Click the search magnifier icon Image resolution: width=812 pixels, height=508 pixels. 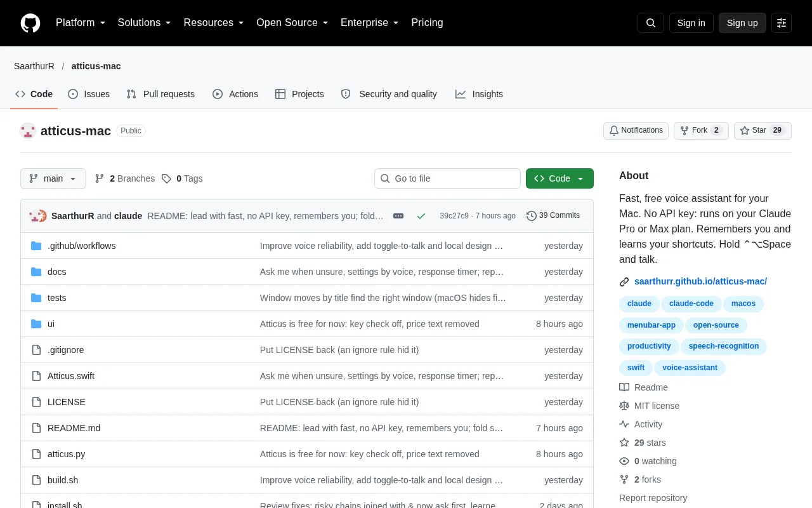(651, 23)
